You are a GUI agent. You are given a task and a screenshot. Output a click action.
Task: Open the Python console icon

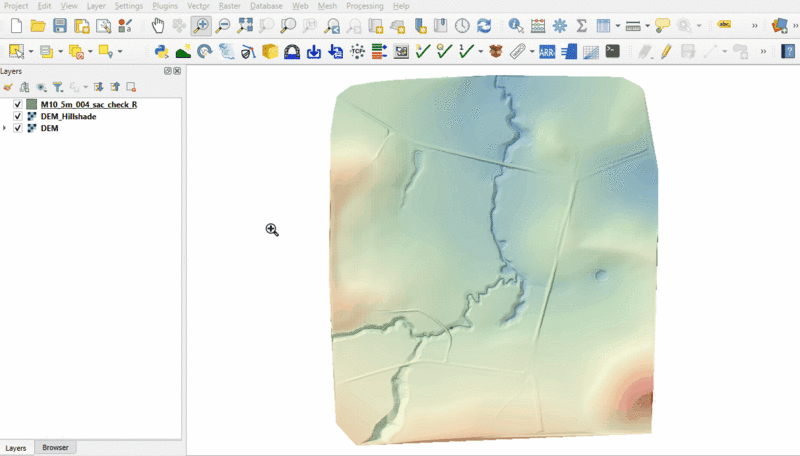click(x=161, y=51)
